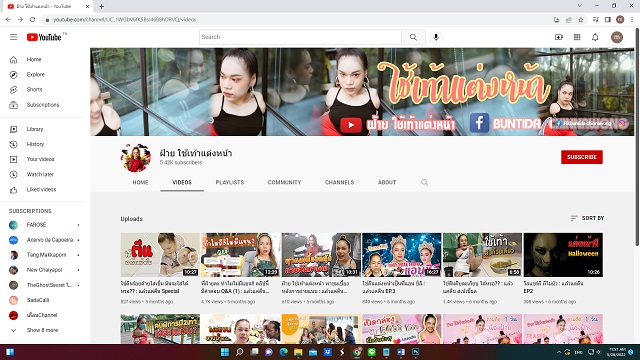Click the red SUBSCRIBE button
This screenshot has width=640, height=360.
582,157
